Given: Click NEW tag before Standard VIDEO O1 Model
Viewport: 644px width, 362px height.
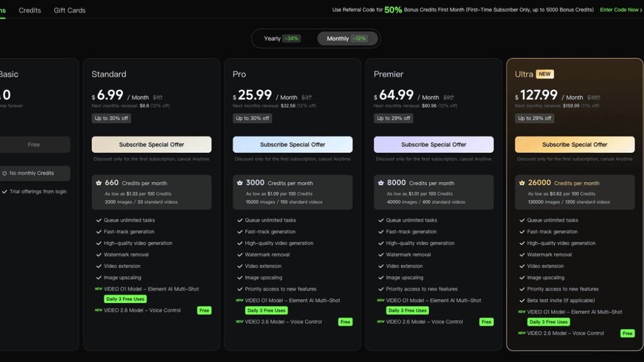Looking at the screenshot, I should pos(98,289).
